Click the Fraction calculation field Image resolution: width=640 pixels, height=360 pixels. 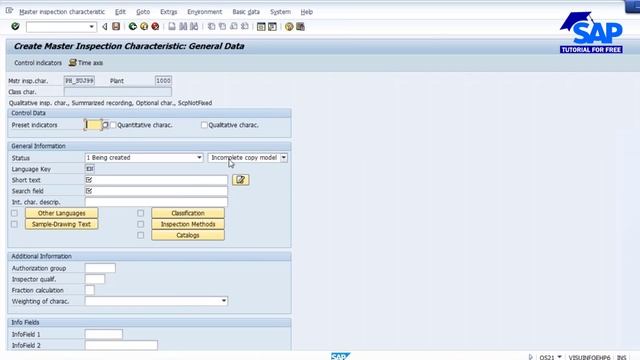[x=89, y=290]
